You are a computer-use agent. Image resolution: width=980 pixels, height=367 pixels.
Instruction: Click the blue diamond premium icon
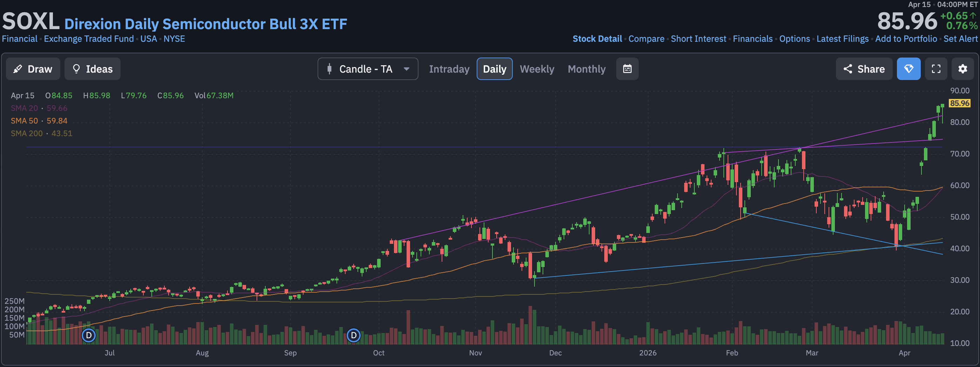click(x=909, y=69)
